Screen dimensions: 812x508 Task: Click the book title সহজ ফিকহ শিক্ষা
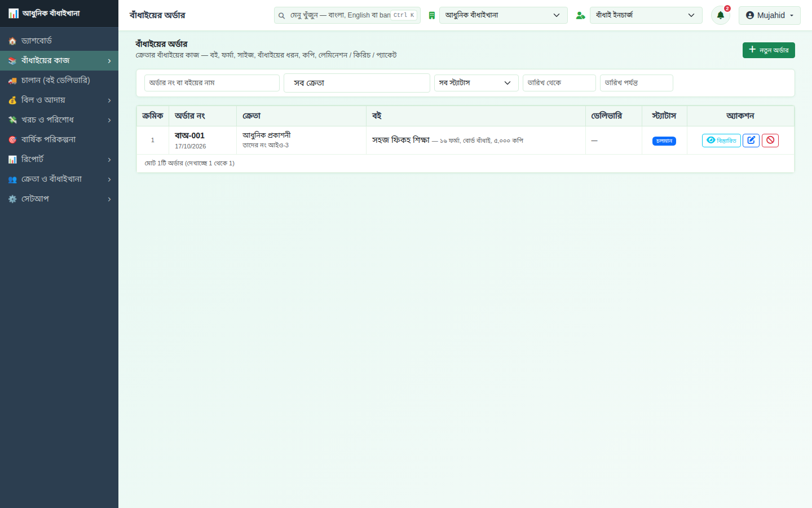tap(401, 140)
